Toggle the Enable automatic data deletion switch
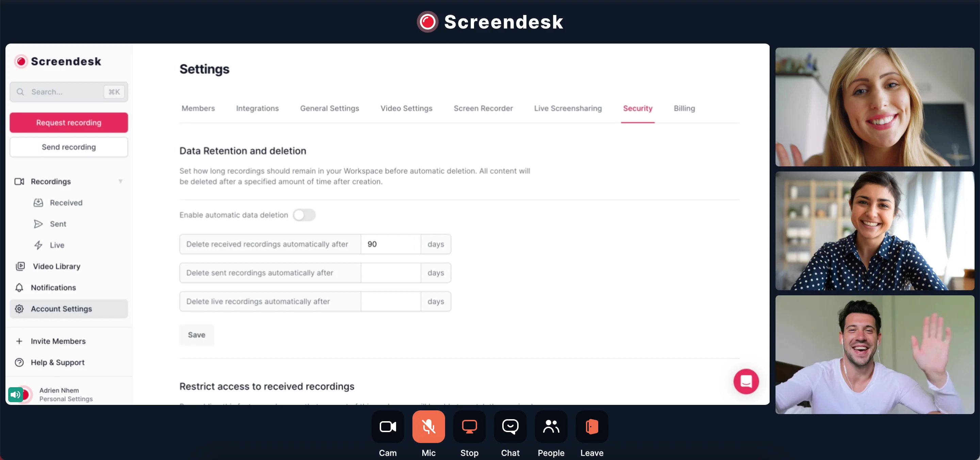980x460 pixels. (x=304, y=214)
